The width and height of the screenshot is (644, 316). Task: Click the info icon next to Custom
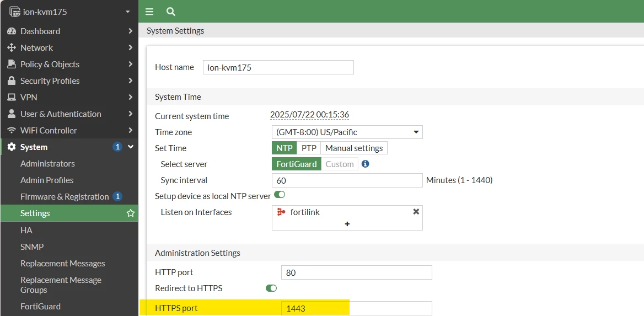click(x=365, y=164)
